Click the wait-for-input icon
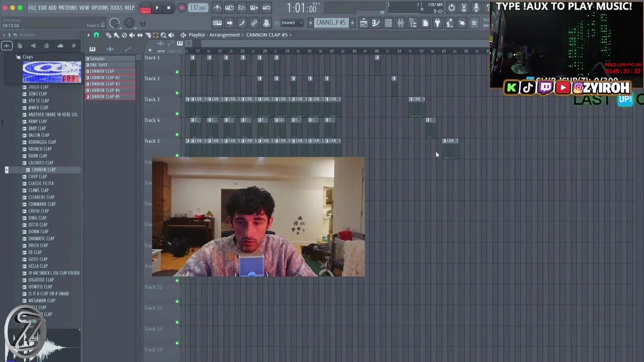The height and width of the screenshot is (362, 644). tap(229, 8)
